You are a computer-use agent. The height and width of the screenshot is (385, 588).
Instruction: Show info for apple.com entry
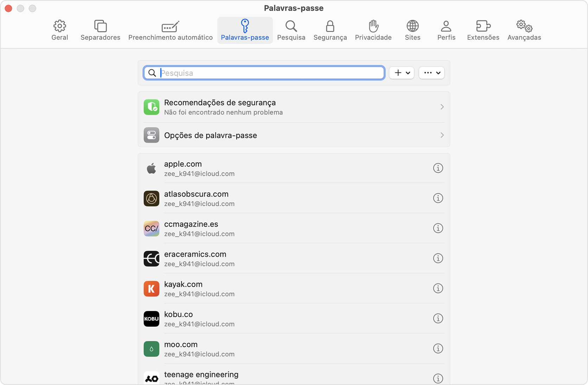438,168
